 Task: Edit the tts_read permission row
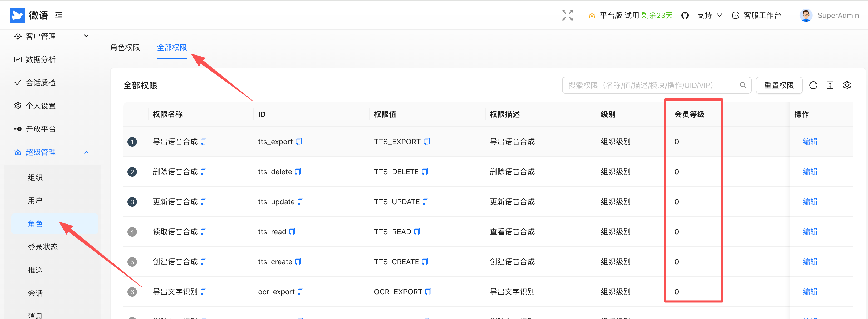coord(810,231)
